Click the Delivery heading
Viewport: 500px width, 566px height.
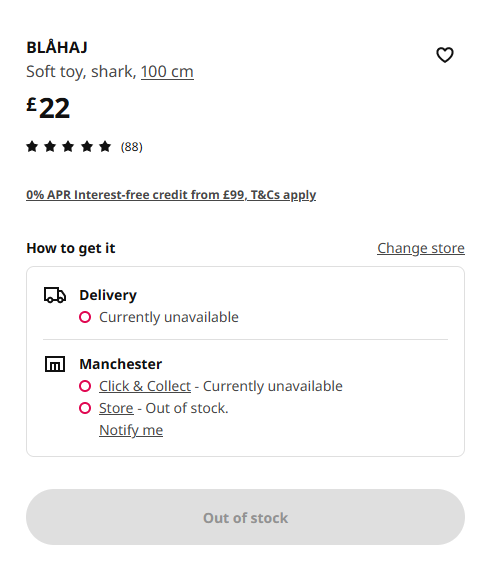(108, 295)
